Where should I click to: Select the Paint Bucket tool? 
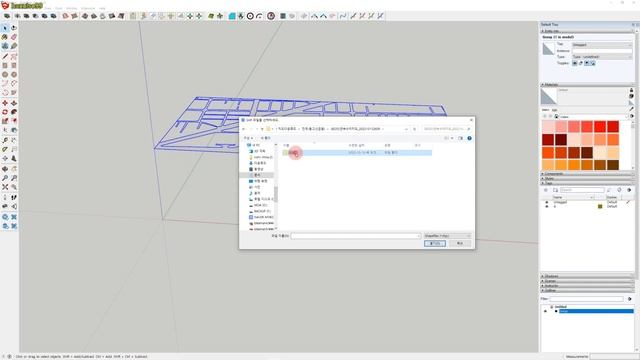[x=5, y=37]
